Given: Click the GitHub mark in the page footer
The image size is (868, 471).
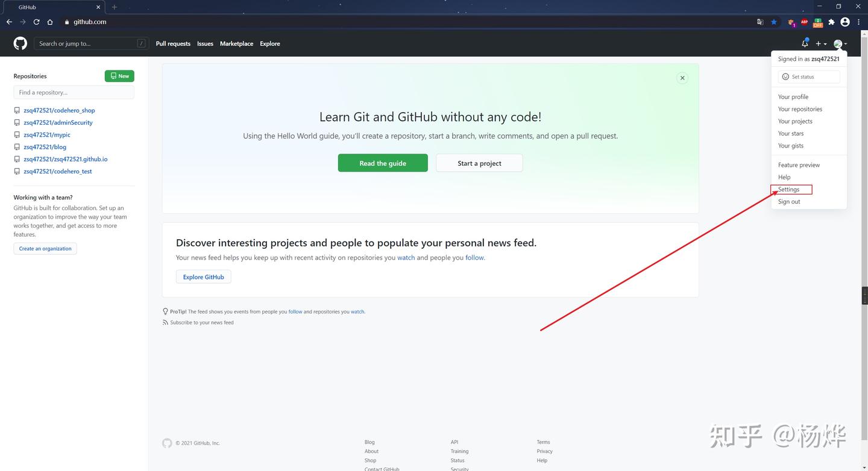Looking at the screenshot, I should point(167,443).
